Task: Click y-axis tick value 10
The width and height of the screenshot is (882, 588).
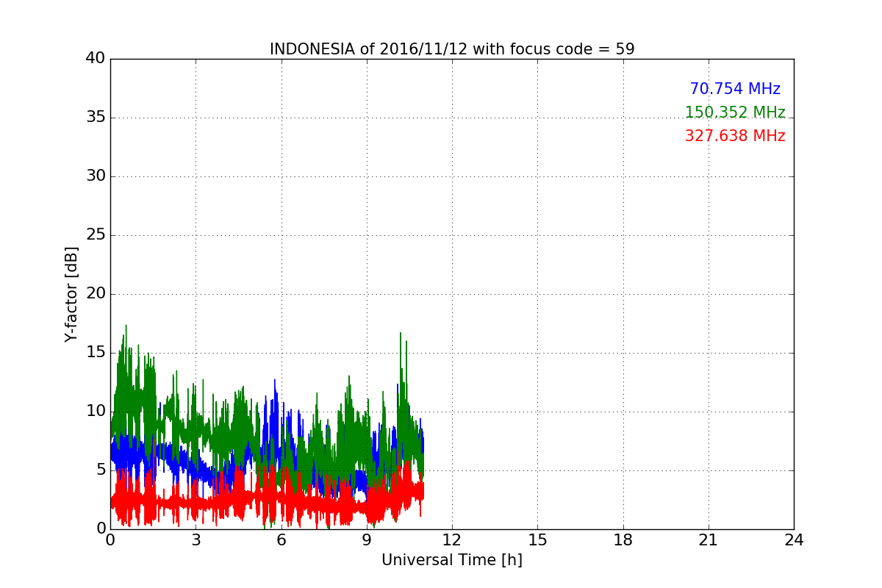Action: (x=96, y=412)
